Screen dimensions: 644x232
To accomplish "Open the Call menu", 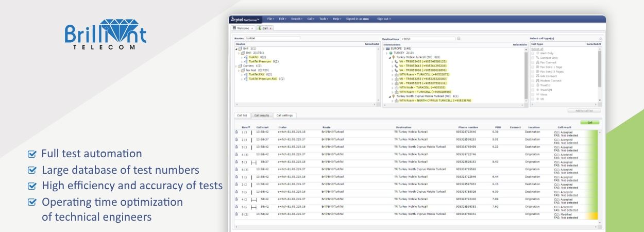I will [311, 19].
